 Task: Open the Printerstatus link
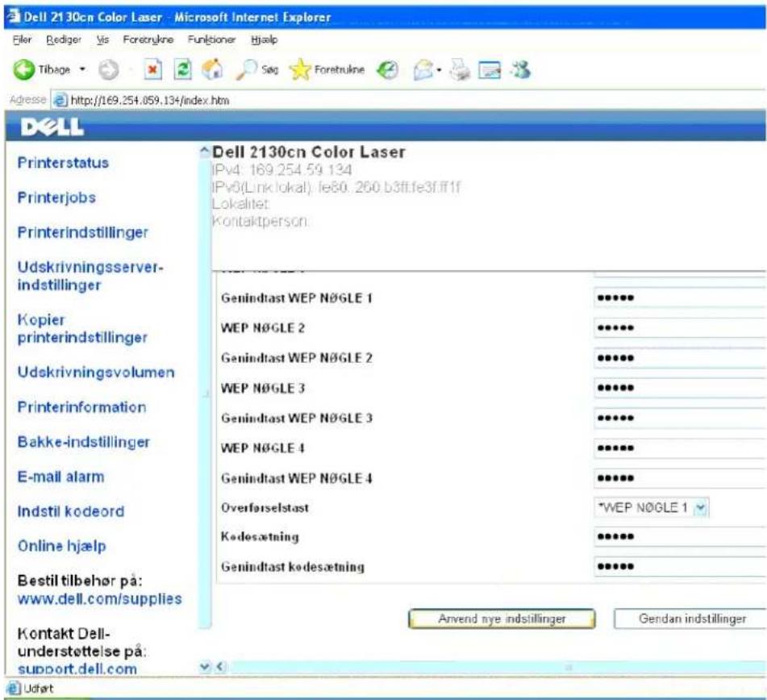point(63,162)
